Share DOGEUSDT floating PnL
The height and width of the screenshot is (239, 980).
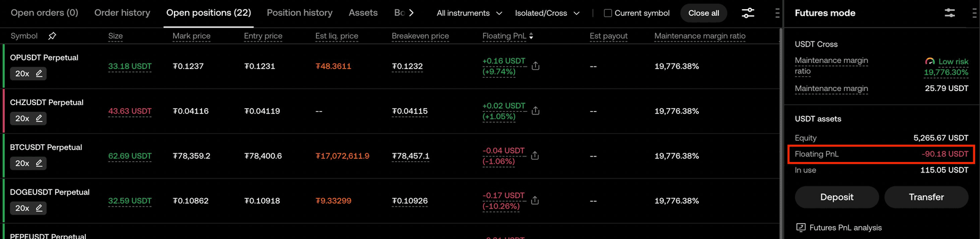pos(535,200)
